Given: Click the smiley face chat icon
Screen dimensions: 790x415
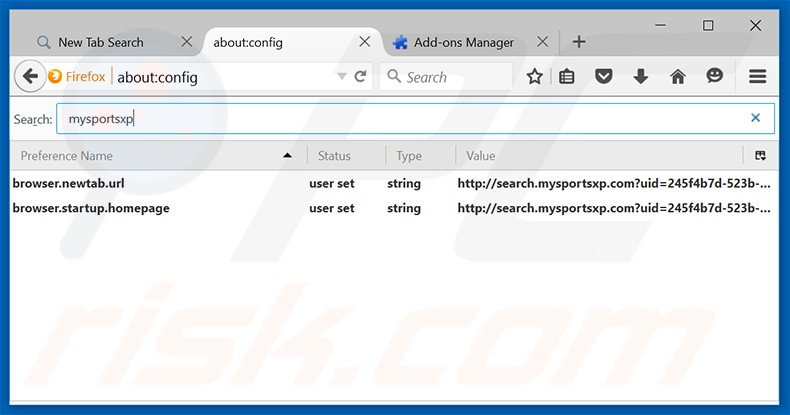Looking at the screenshot, I should click(714, 76).
